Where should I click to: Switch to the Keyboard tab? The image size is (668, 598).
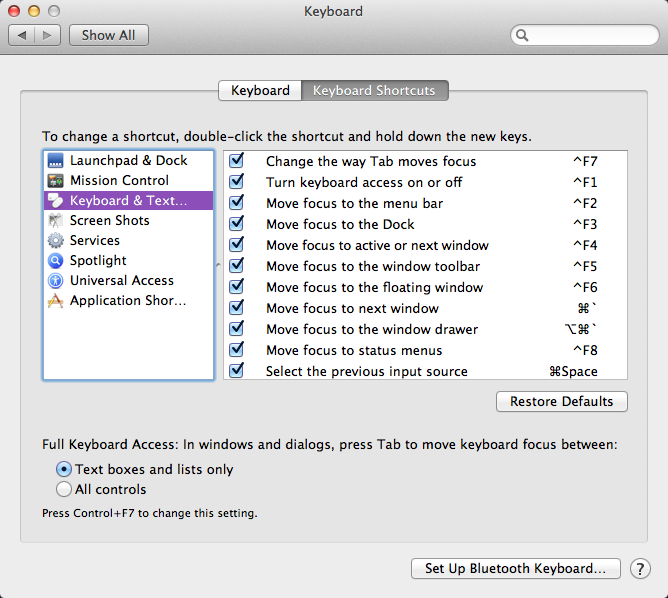coord(260,91)
